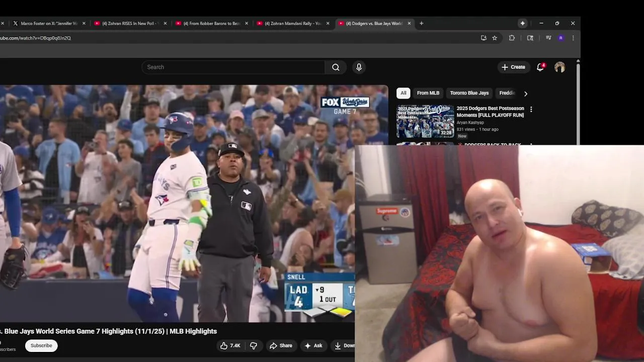The width and height of the screenshot is (644, 362).
Task: Select the All filter chip
Action: [x=404, y=93]
